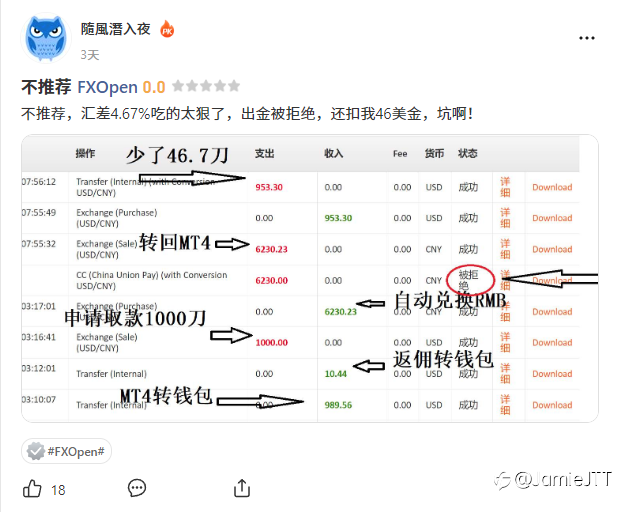Select the 07:56:12 timestamp

click(x=39, y=182)
